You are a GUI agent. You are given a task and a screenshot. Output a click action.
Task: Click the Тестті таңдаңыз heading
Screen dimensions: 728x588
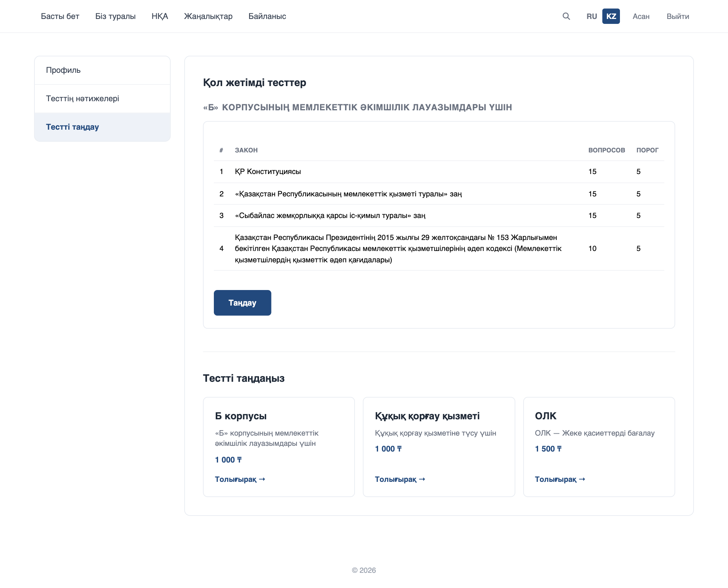(243, 378)
